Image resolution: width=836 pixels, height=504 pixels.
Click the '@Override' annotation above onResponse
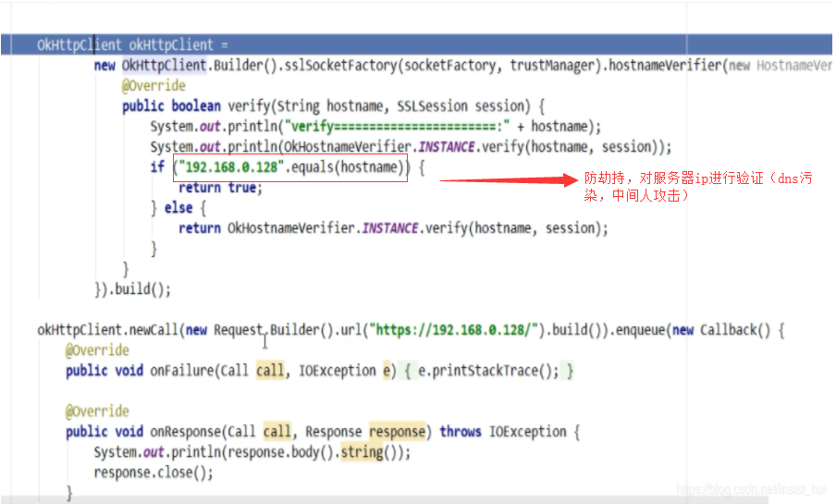click(x=97, y=412)
